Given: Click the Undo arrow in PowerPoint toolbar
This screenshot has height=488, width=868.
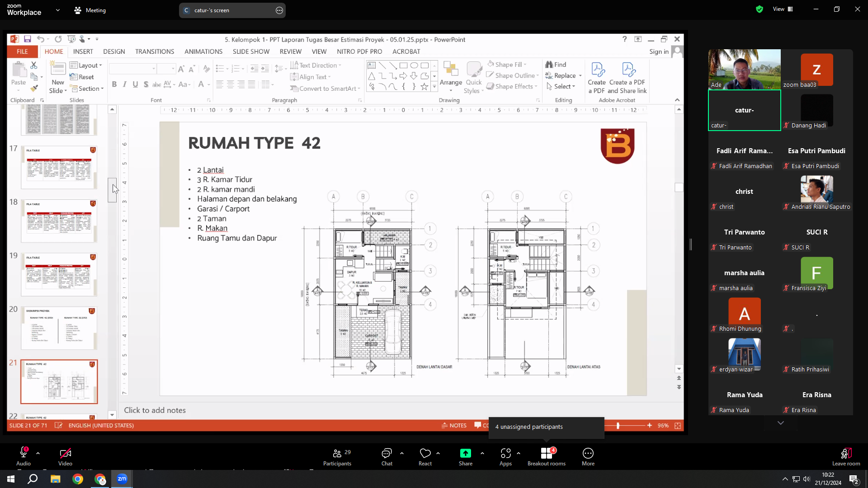Looking at the screenshot, I should 40,39.
